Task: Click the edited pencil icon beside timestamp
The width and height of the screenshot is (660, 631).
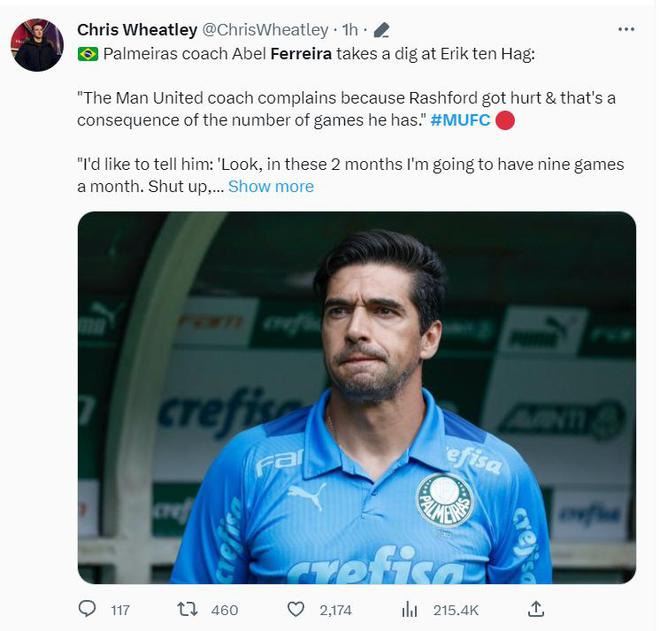Action: click(x=381, y=30)
